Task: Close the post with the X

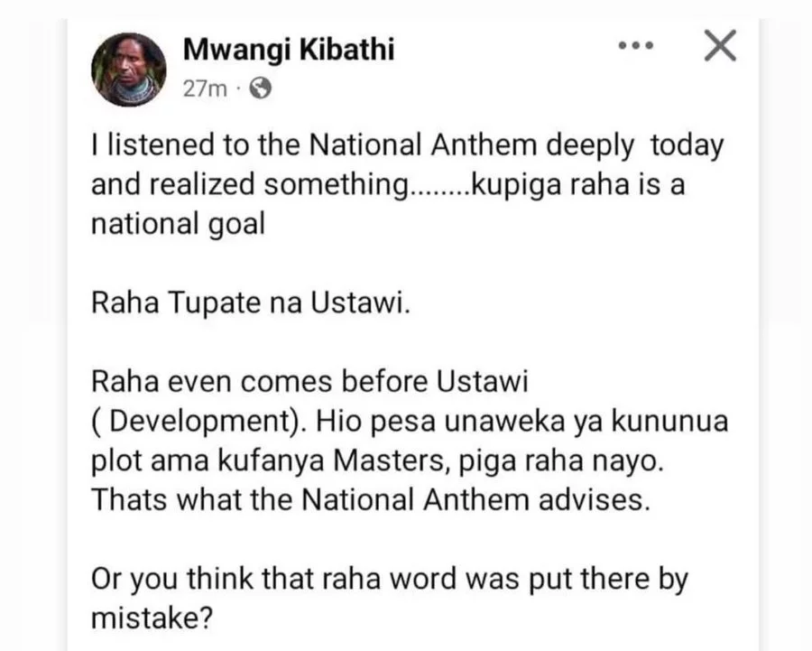Action: tap(719, 45)
